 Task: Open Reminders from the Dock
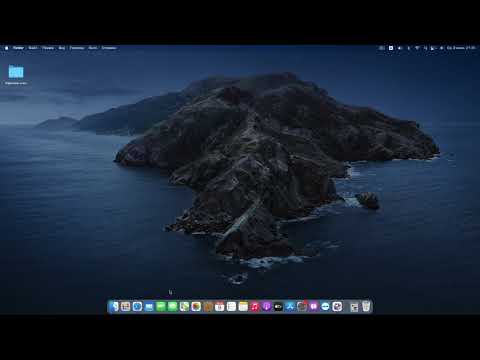tap(231, 306)
